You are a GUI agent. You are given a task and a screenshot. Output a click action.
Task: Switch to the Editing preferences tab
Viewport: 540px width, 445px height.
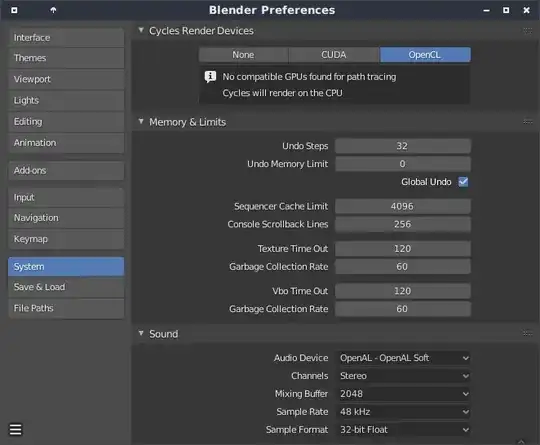(x=66, y=122)
